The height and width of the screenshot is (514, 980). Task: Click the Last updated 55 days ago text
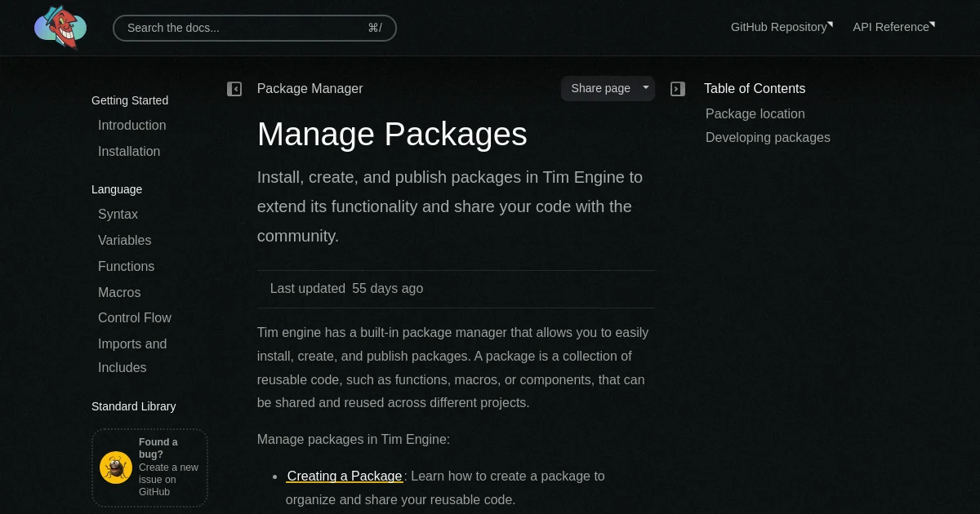pos(346,288)
